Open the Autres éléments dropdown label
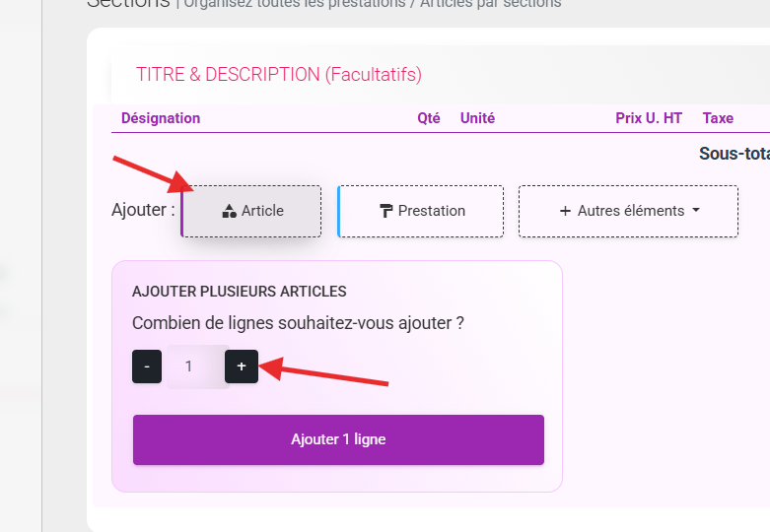 pos(631,211)
